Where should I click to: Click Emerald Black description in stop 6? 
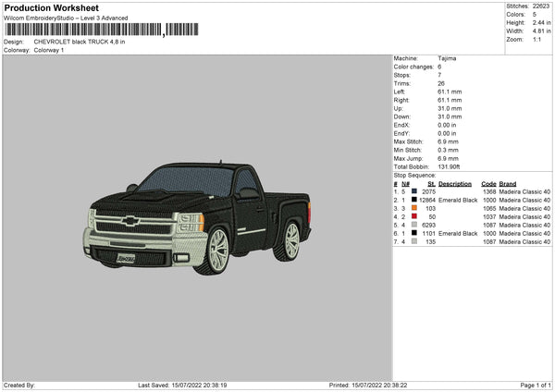point(458,234)
